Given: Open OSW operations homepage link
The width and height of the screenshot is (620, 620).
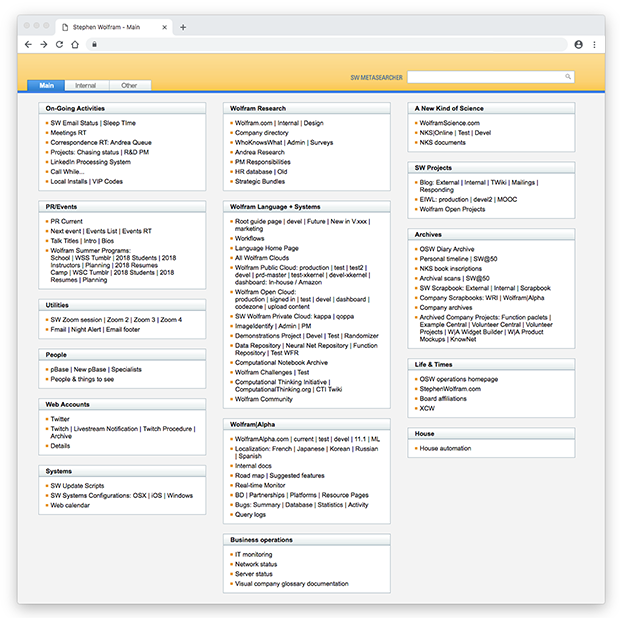Looking at the screenshot, I should [x=459, y=380].
